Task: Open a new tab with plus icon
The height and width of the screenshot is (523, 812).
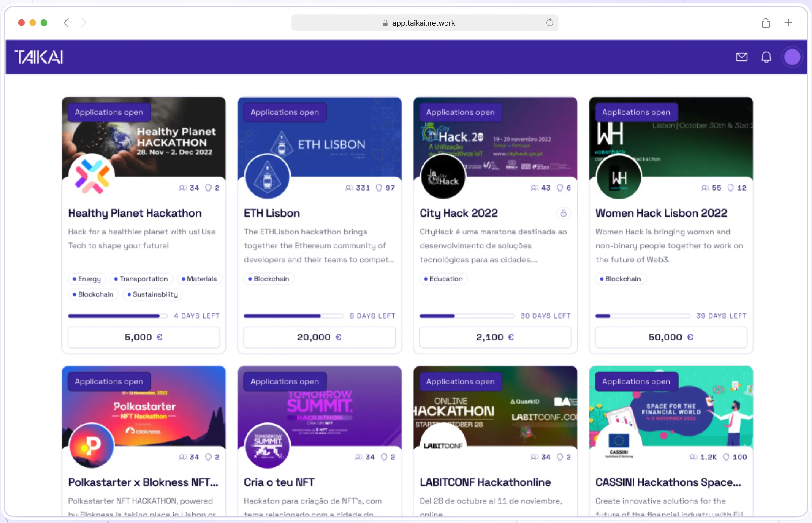Action: pos(788,23)
